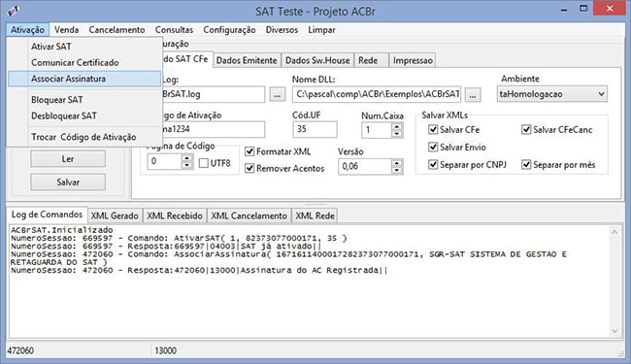
Task: Toggle the Remover Acentos checkbox
Action: [249, 168]
